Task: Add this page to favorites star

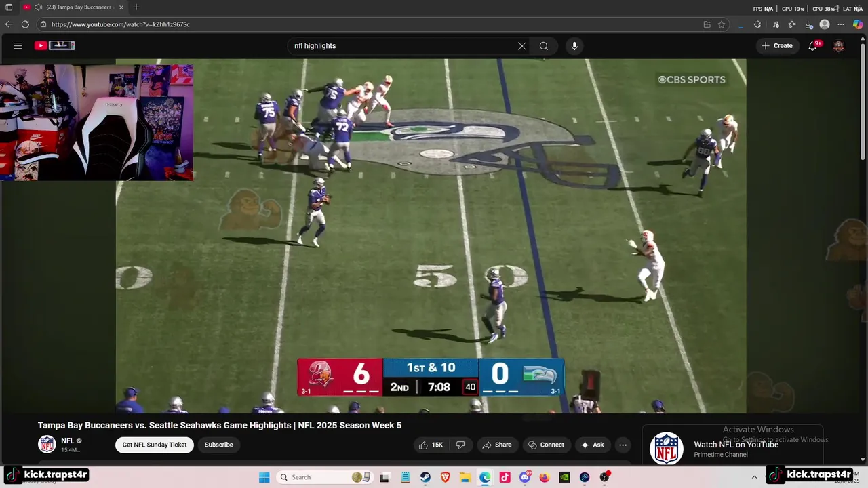Action: pyautogui.click(x=722, y=24)
